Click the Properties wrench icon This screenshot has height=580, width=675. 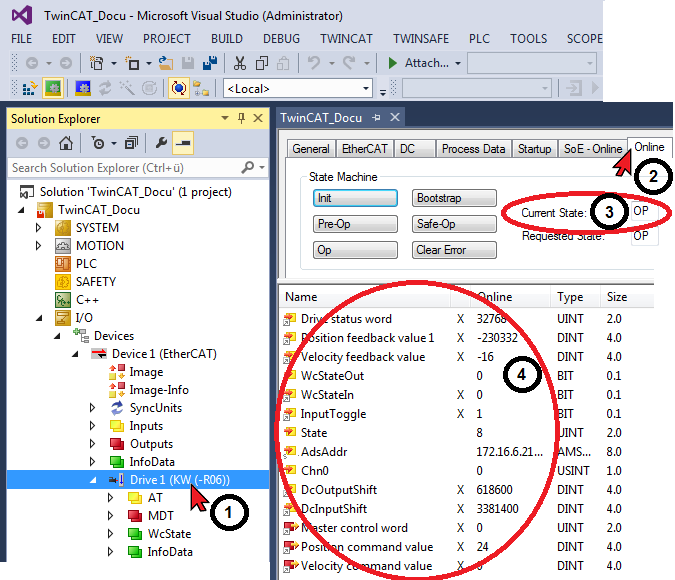coord(161,143)
